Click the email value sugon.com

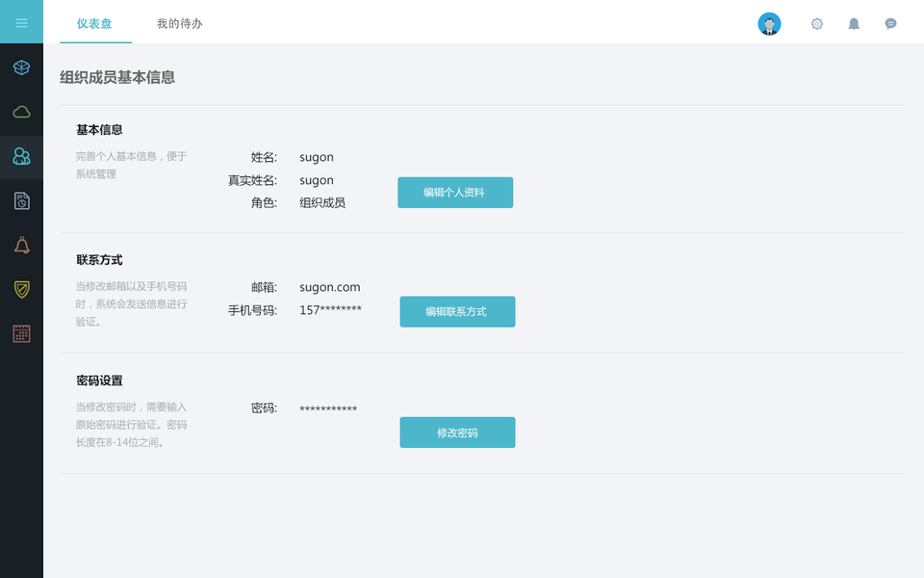[x=330, y=287]
